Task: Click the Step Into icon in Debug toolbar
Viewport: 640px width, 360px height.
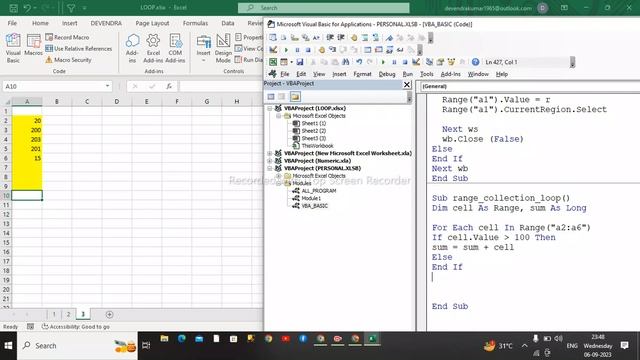Action: (x=333, y=50)
